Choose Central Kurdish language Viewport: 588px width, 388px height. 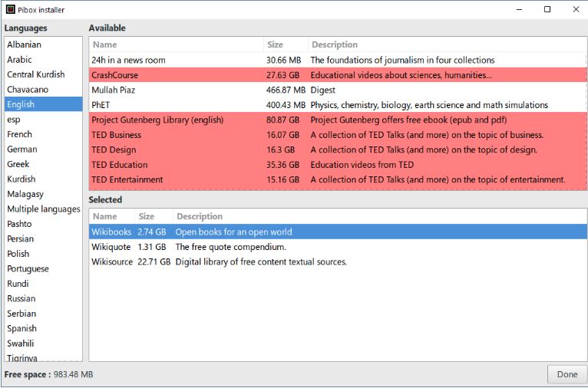(44, 74)
